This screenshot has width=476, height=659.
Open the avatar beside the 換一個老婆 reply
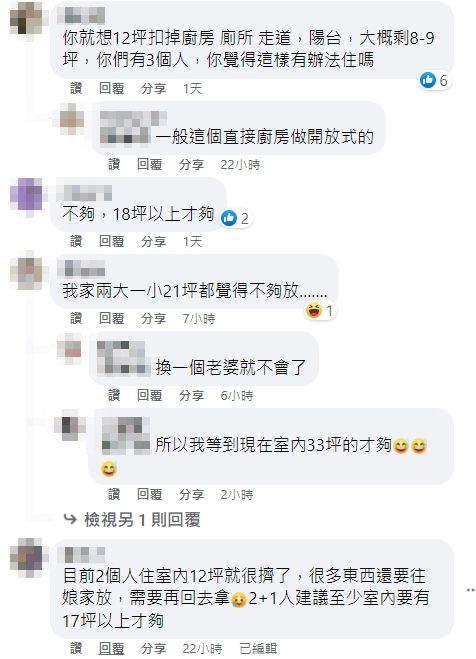pyautogui.click(x=70, y=348)
